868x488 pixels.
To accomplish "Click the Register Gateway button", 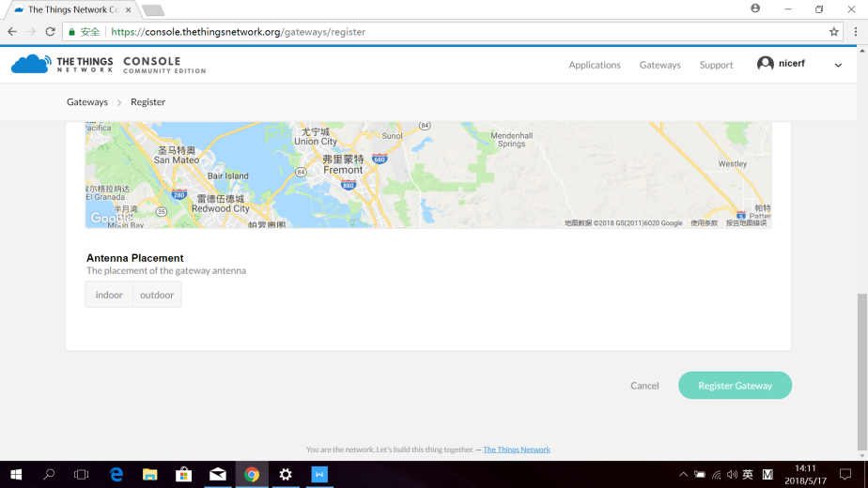I will tap(735, 386).
